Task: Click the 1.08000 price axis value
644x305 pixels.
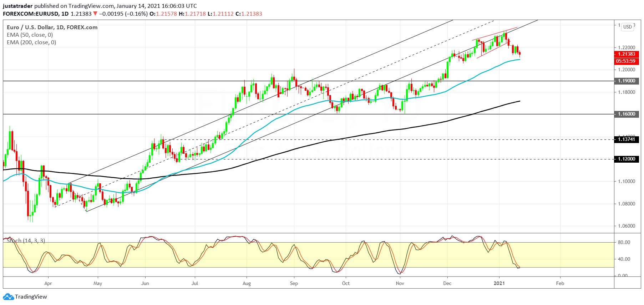Action: [x=627, y=204]
